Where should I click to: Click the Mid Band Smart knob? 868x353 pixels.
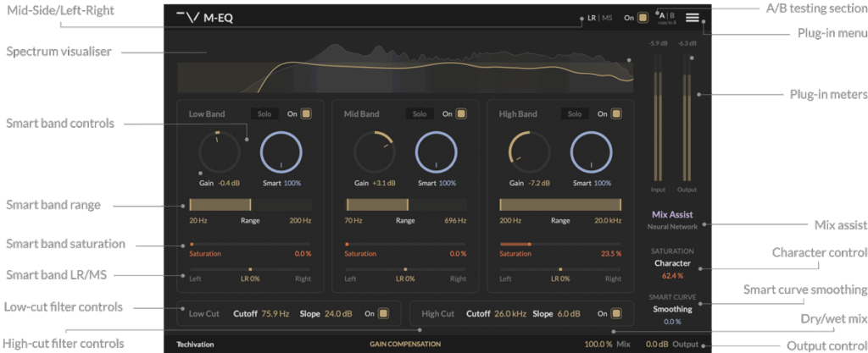click(437, 152)
